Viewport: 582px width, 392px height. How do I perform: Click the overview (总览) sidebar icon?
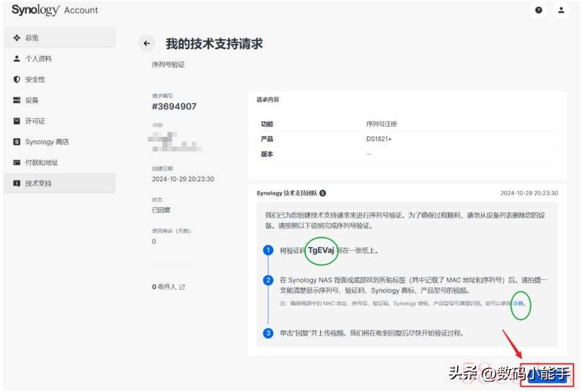[x=17, y=38]
